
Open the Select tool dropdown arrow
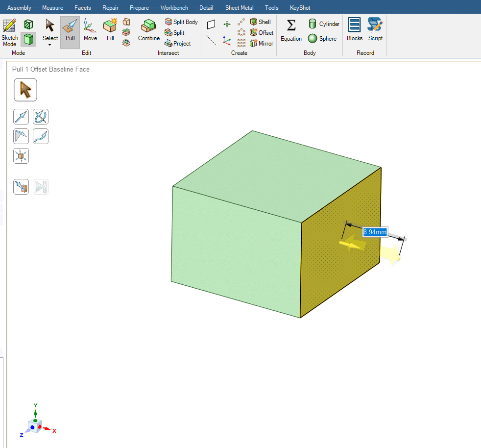[x=50, y=45]
